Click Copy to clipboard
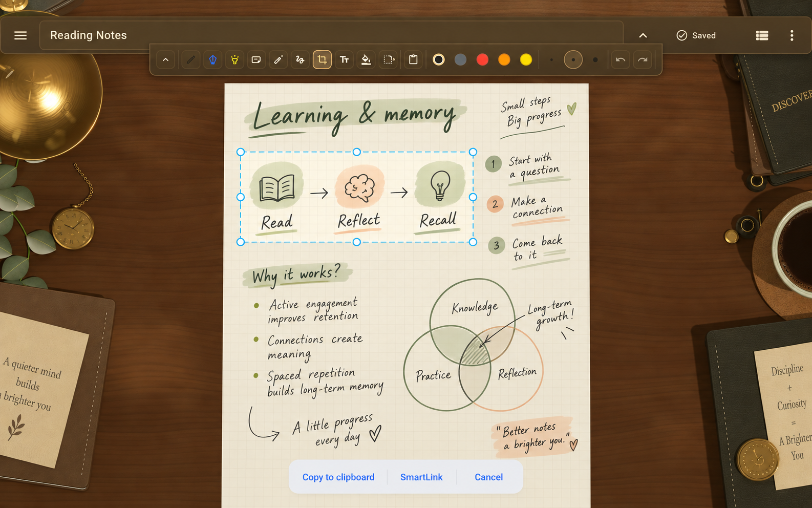 (338, 477)
